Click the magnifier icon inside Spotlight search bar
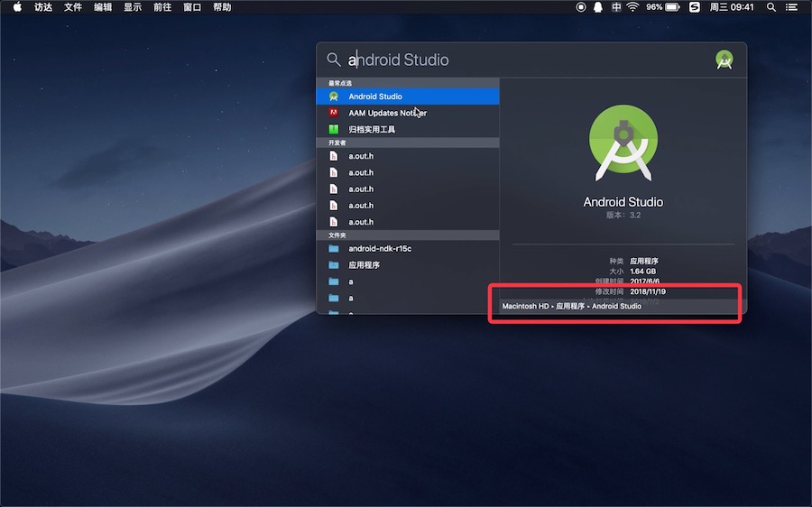The height and width of the screenshot is (507, 812). 334,60
